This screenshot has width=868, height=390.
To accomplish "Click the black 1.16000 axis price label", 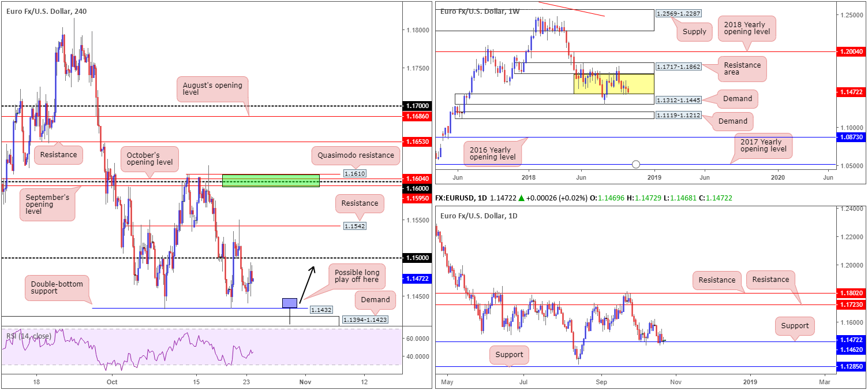I will [417, 188].
